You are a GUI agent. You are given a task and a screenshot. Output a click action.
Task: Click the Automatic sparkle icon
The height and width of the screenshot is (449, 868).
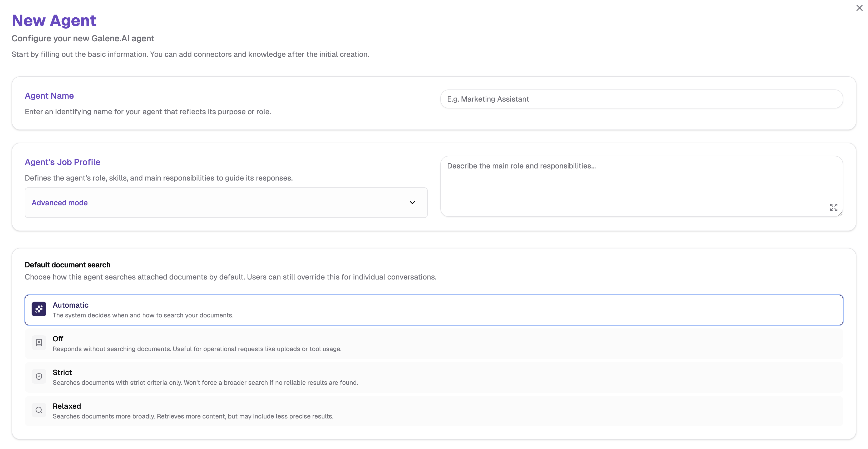39,309
